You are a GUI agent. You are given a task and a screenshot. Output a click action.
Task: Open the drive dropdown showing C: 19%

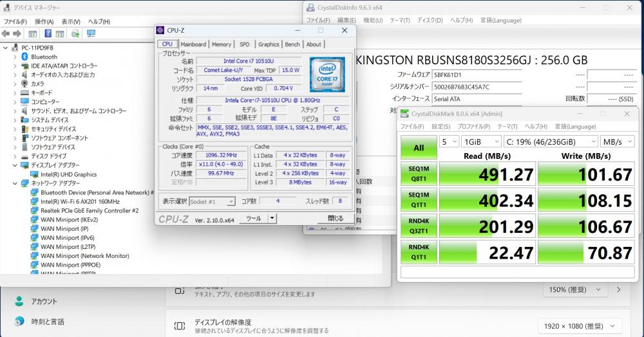pos(551,141)
